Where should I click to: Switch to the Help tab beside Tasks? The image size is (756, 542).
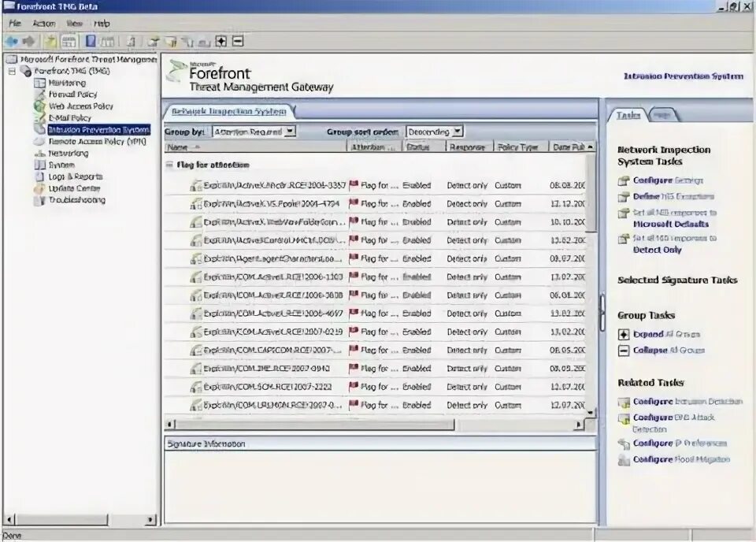coord(663,115)
